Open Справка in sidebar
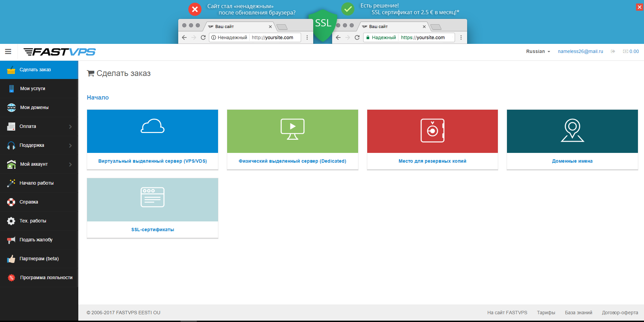This screenshot has height=322, width=644. pyautogui.click(x=39, y=202)
